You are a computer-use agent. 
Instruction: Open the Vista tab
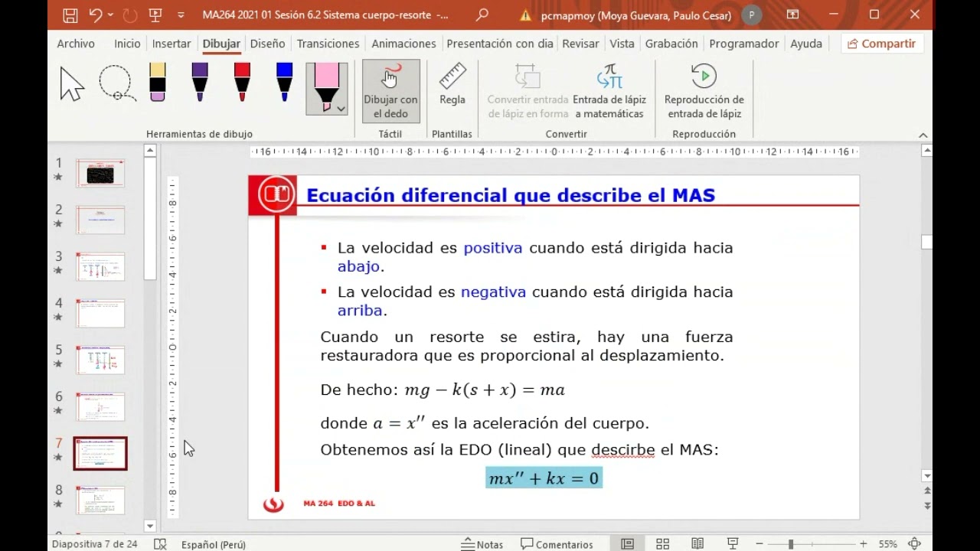(x=622, y=44)
